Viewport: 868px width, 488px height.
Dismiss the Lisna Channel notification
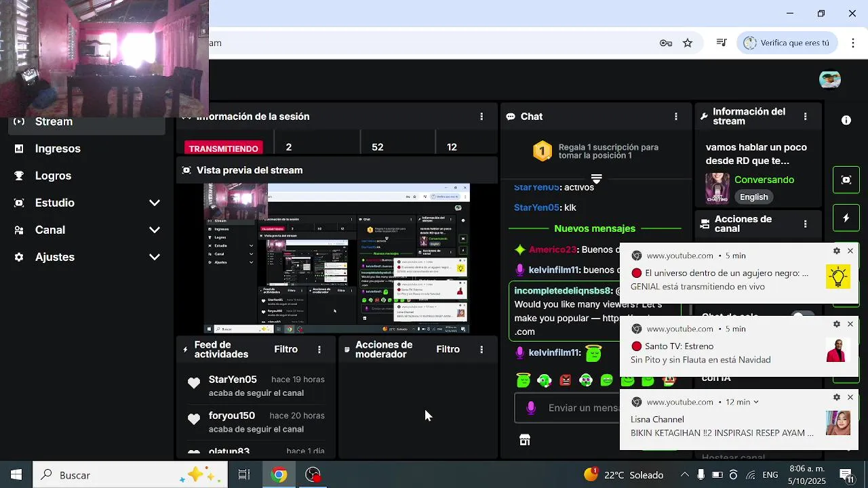pyautogui.click(x=850, y=397)
